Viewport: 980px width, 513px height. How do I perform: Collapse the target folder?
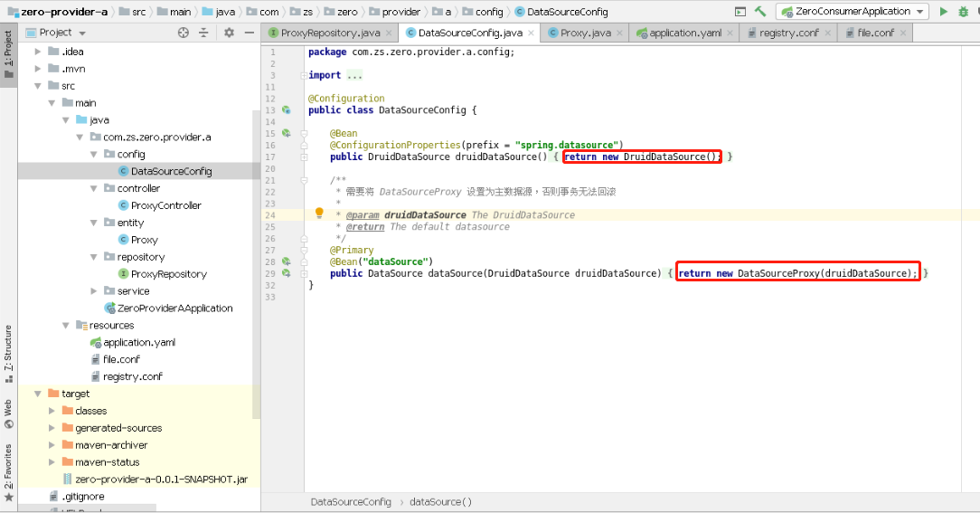coord(38,394)
